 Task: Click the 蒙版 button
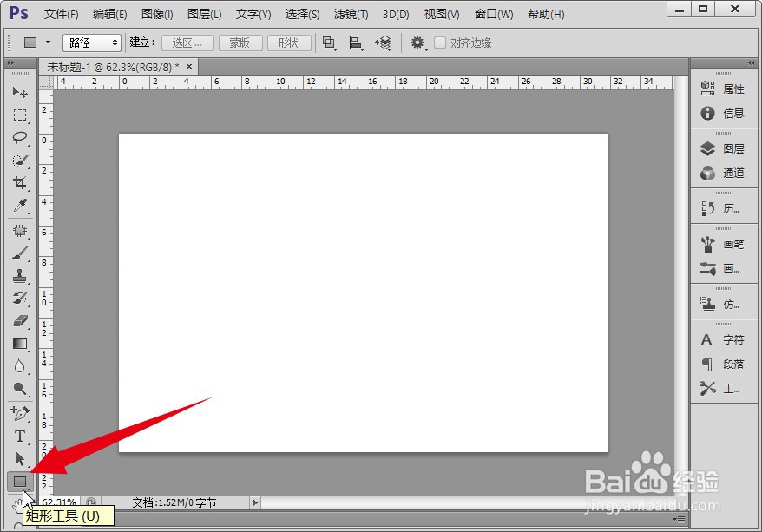[240, 43]
